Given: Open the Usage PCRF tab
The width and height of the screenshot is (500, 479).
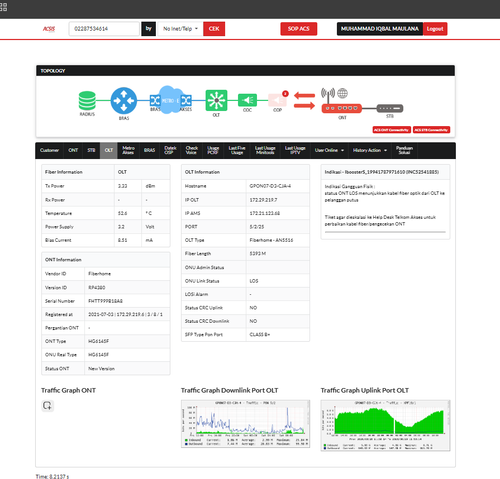Looking at the screenshot, I should pyautogui.click(x=213, y=150).
